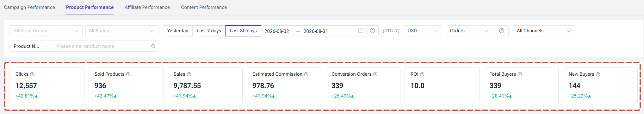Viewport: 644px width, 114px height.
Task: Click New Buyers value 144
Action: pyautogui.click(x=574, y=86)
